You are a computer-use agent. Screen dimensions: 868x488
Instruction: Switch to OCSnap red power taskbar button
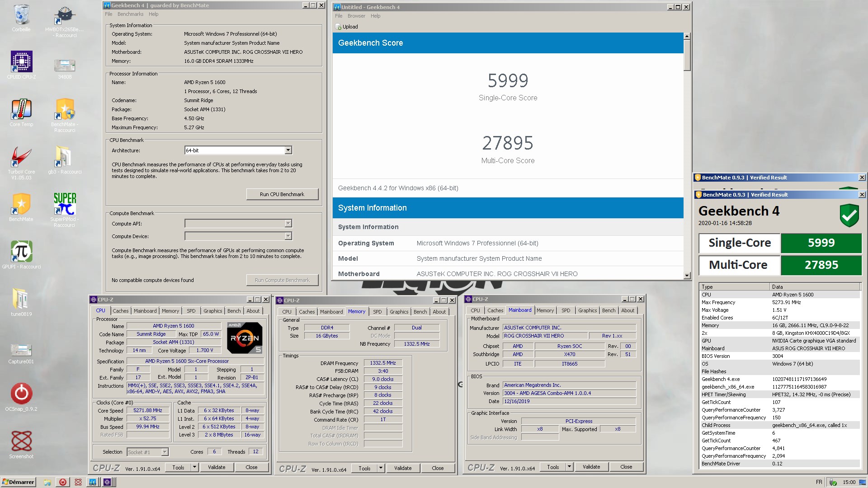[x=62, y=482]
